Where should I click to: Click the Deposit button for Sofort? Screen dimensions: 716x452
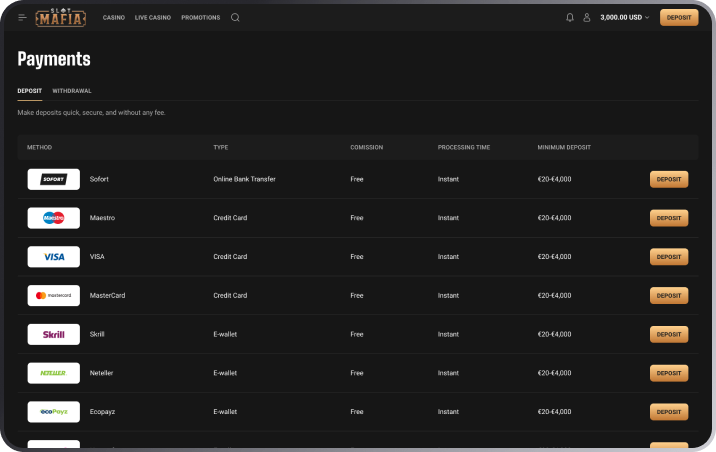tap(669, 179)
